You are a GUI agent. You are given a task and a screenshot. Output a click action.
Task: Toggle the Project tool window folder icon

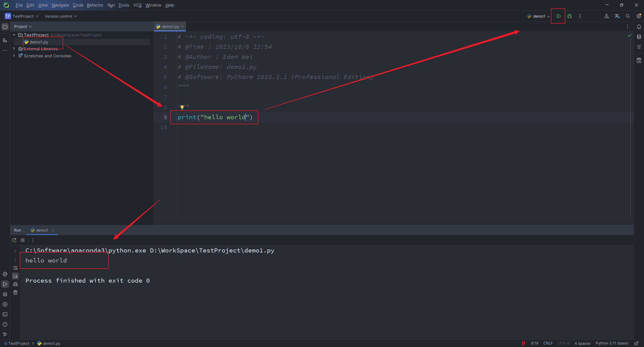[5, 27]
